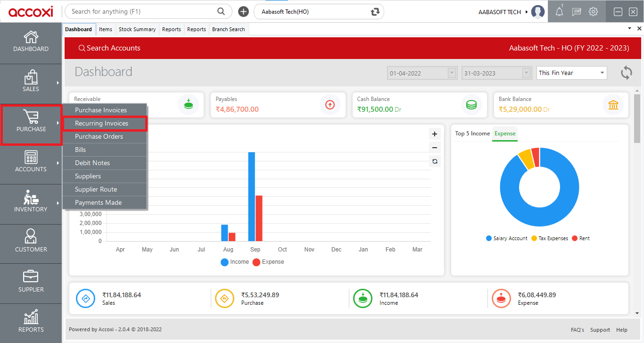644x343 pixels.
Task: Expand the Accounts submenu arrow
Action: coord(58,163)
